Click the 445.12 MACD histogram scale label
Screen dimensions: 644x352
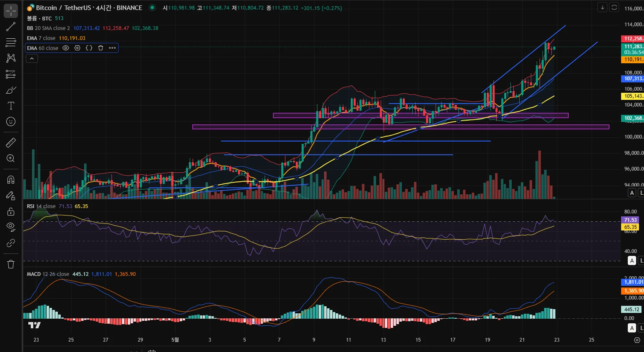(632, 310)
